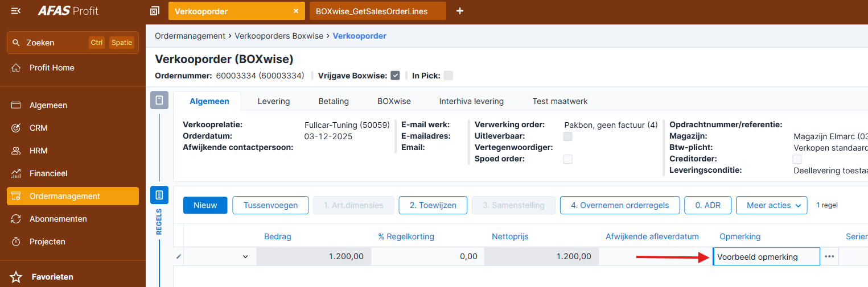Click the Abonnementen refresh icon
868x287 pixels.
17,219
